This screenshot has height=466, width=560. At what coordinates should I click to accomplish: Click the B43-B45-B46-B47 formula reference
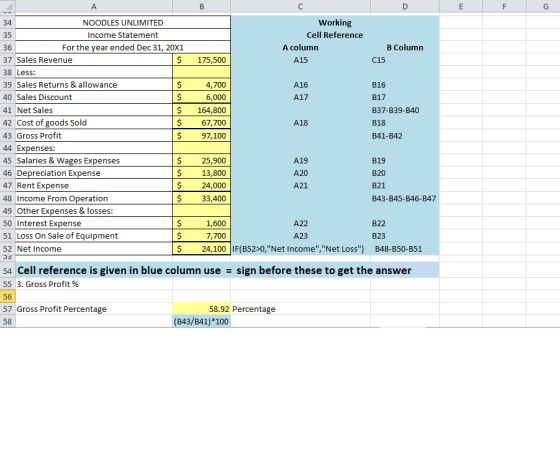(x=405, y=198)
